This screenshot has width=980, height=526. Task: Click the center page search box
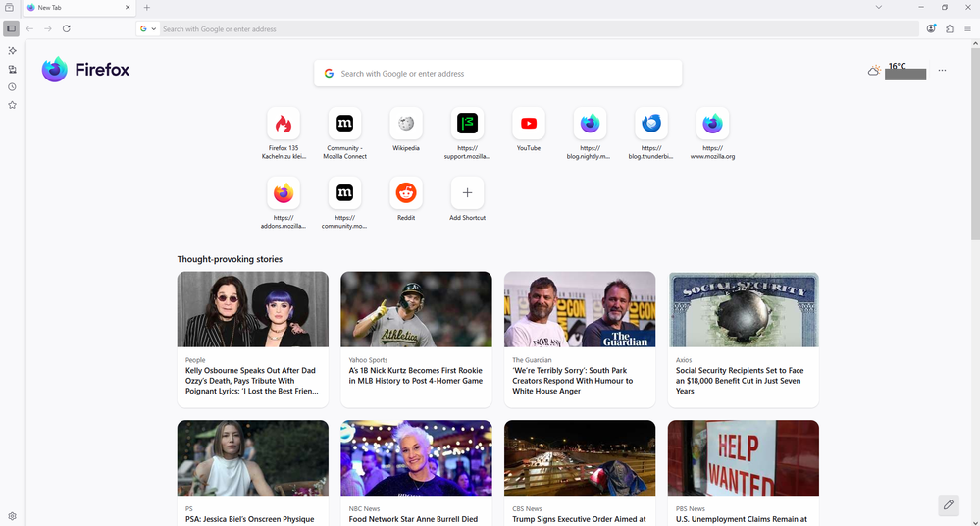tap(498, 74)
